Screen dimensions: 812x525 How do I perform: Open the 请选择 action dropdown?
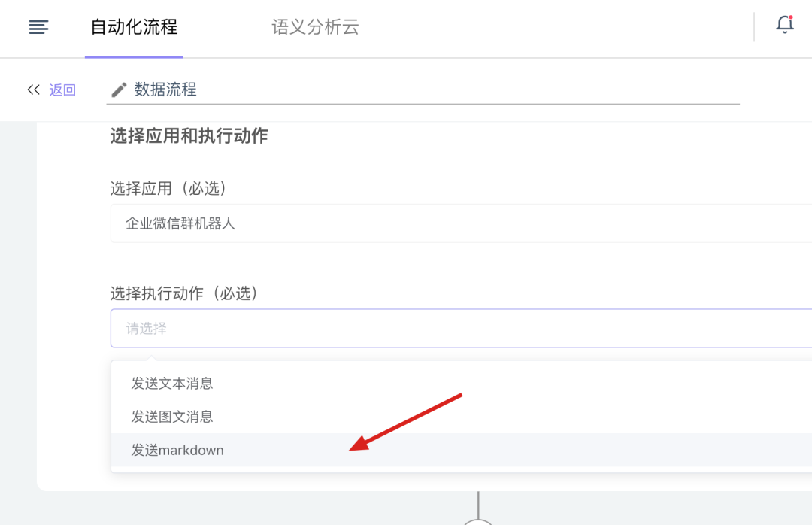461,328
